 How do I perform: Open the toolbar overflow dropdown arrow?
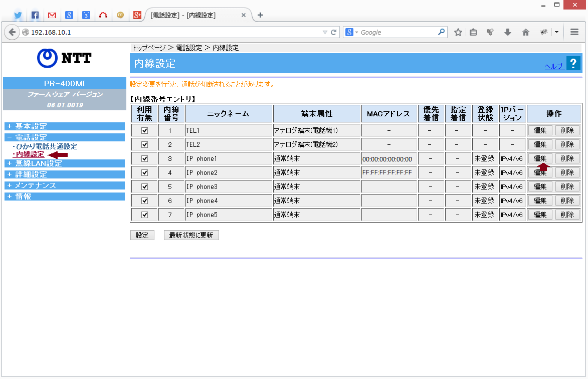(556, 32)
